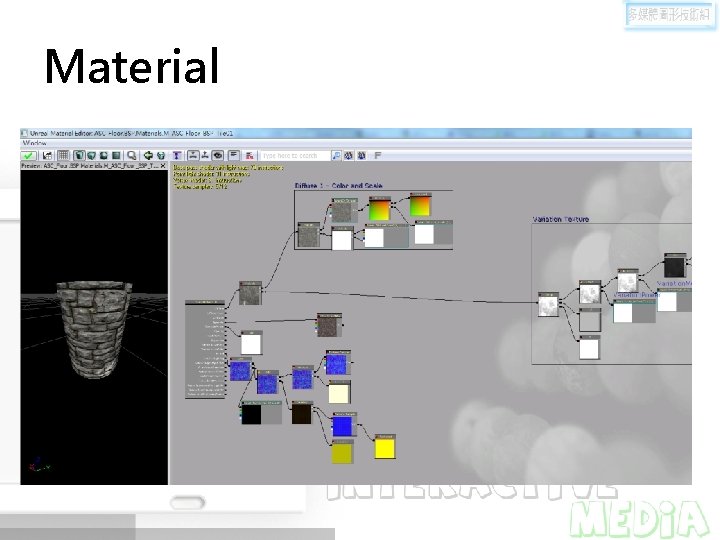Select the leftmost cloudy node in Variation Texture
720x540 pixels.
[x=548, y=304]
